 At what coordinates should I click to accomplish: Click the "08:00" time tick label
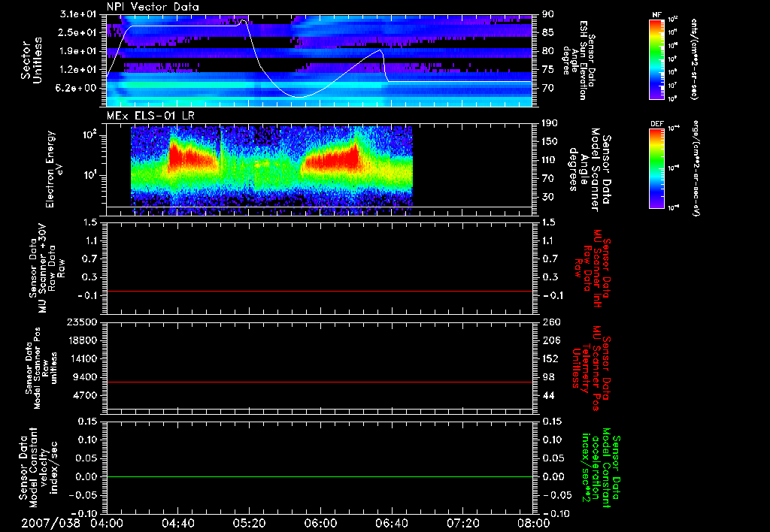(534, 523)
